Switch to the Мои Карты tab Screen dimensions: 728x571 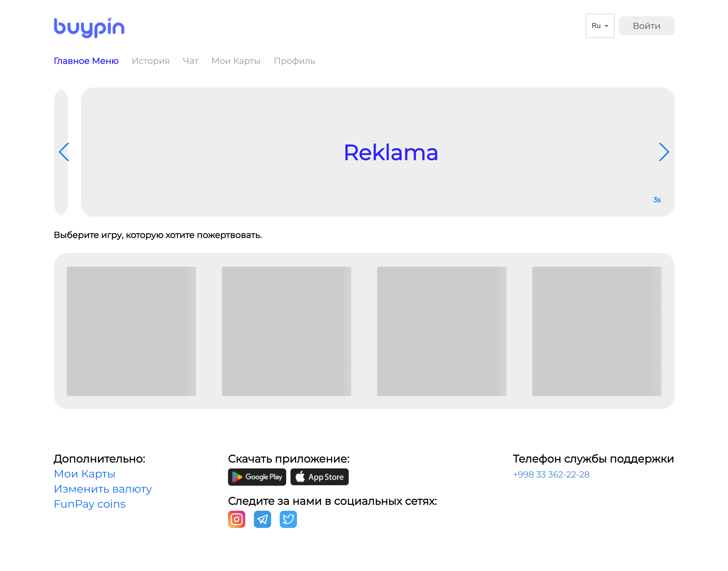[236, 61]
